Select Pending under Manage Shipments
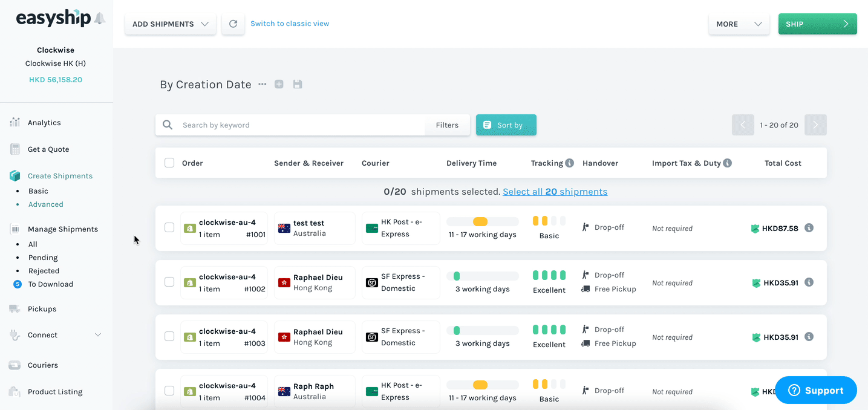 (x=43, y=258)
